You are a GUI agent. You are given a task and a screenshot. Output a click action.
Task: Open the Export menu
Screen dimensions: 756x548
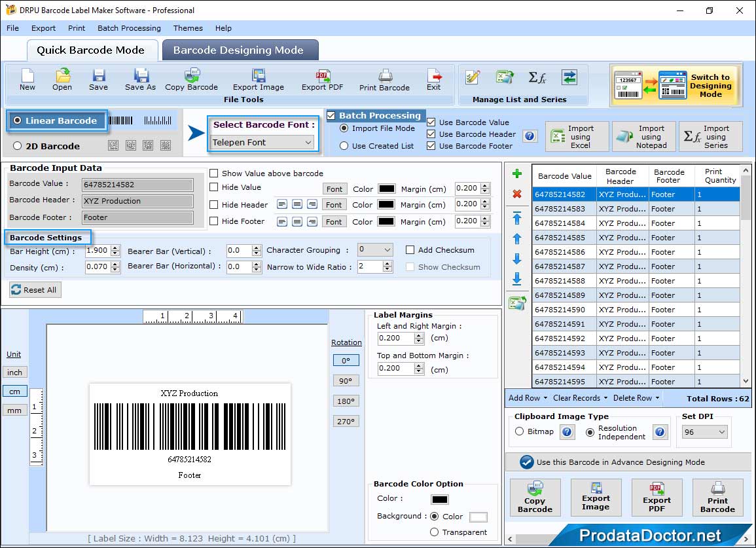(x=43, y=28)
